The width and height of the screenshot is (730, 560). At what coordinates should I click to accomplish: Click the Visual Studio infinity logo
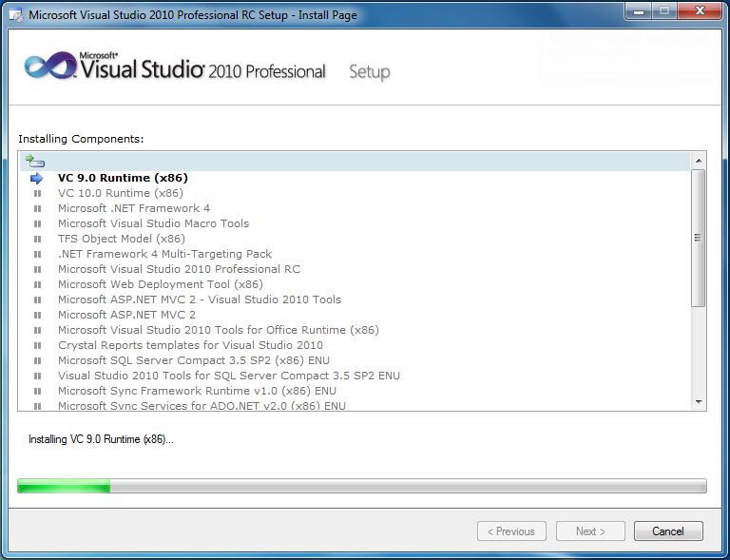click(50, 66)
